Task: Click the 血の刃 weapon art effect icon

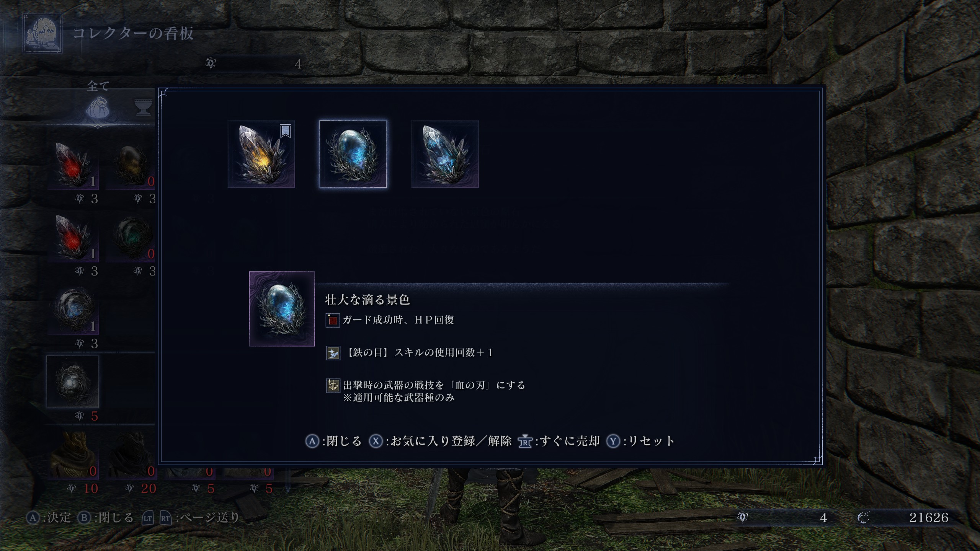Action: click(x=333, y=385)
